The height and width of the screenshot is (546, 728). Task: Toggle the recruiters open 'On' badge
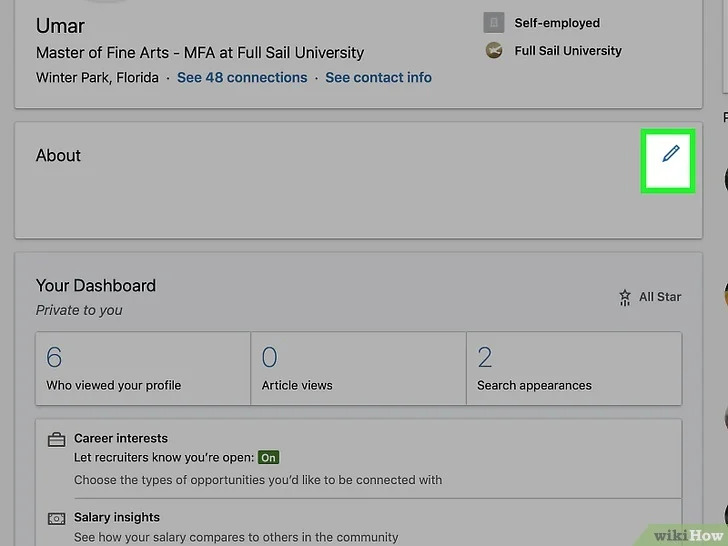pos(268,458)
